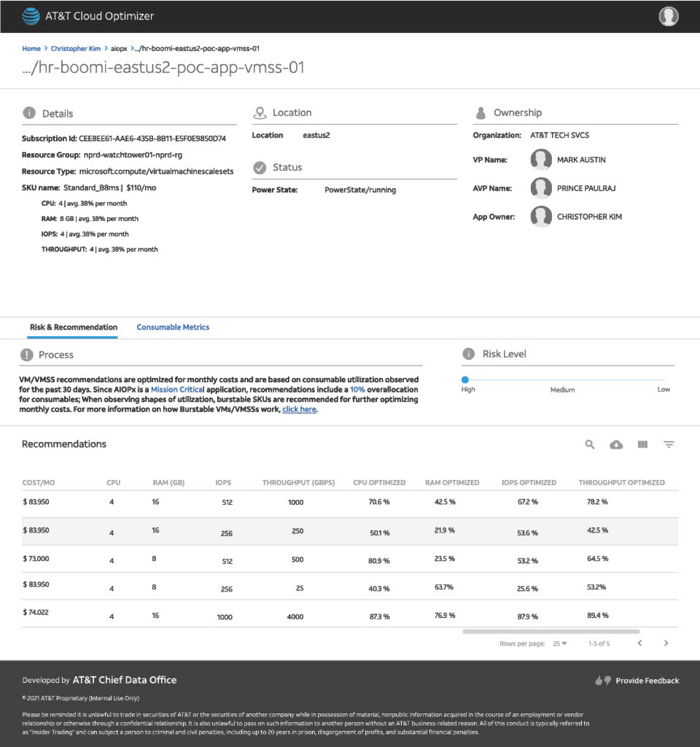
Task: Click the Risk Level slider handle
Action: coord(465,379)
